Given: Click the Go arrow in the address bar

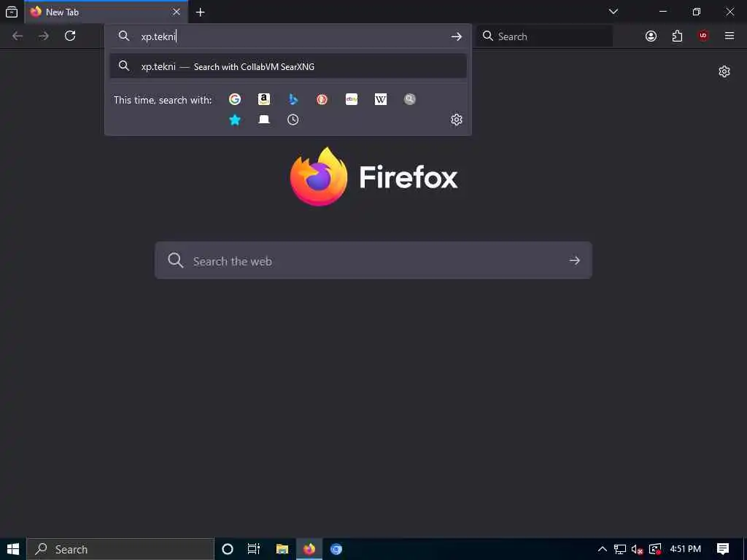Looking at the screenshot, I should pos(457,36).
